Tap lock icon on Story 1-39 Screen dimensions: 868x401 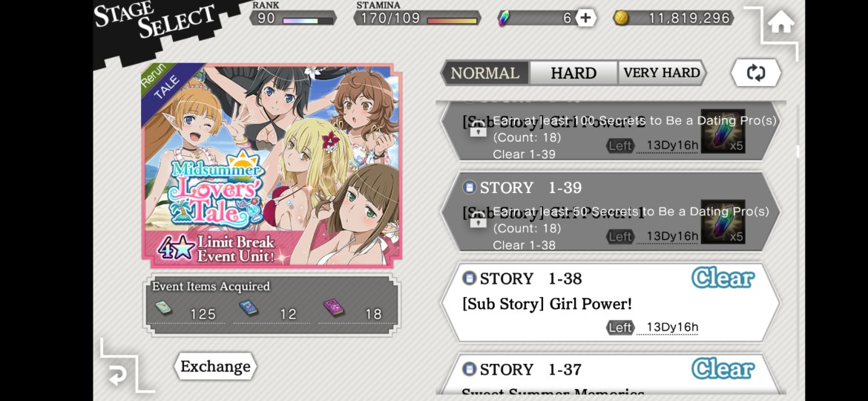click(x=478, y=220)
